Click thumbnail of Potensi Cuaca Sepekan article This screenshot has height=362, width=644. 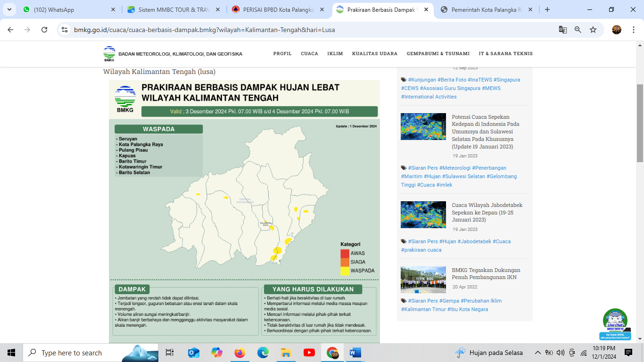pos(423,126)
